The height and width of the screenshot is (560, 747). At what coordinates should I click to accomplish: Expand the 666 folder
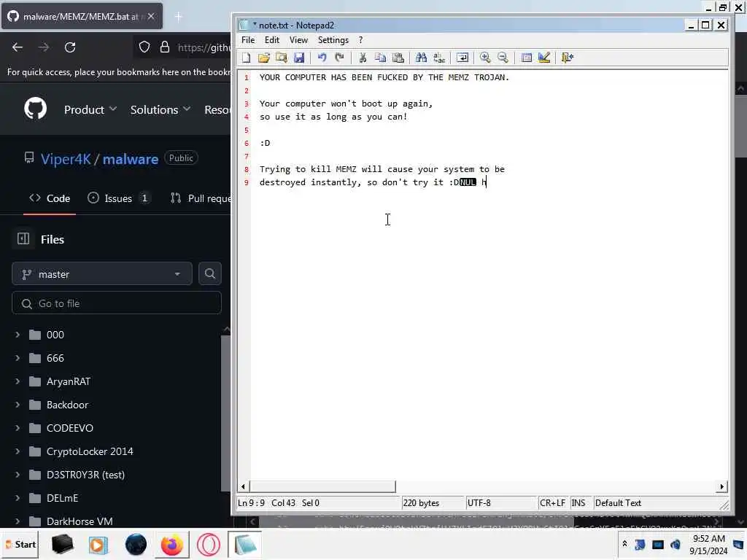tap(18, 358)
